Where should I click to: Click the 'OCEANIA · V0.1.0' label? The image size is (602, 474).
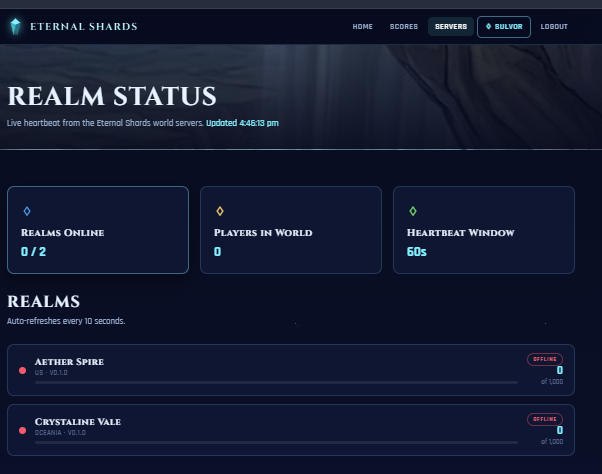pos(60,433)
